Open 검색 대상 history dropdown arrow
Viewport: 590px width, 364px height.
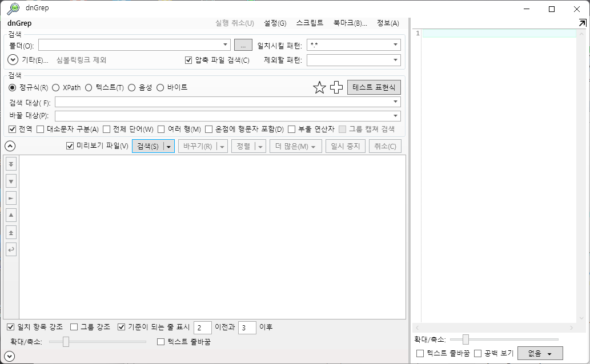395,102
